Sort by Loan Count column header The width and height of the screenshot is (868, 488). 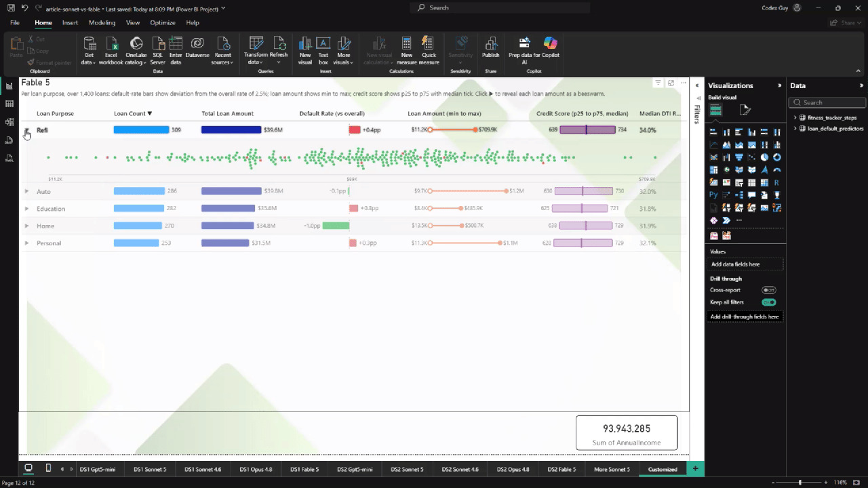[133, 113]
